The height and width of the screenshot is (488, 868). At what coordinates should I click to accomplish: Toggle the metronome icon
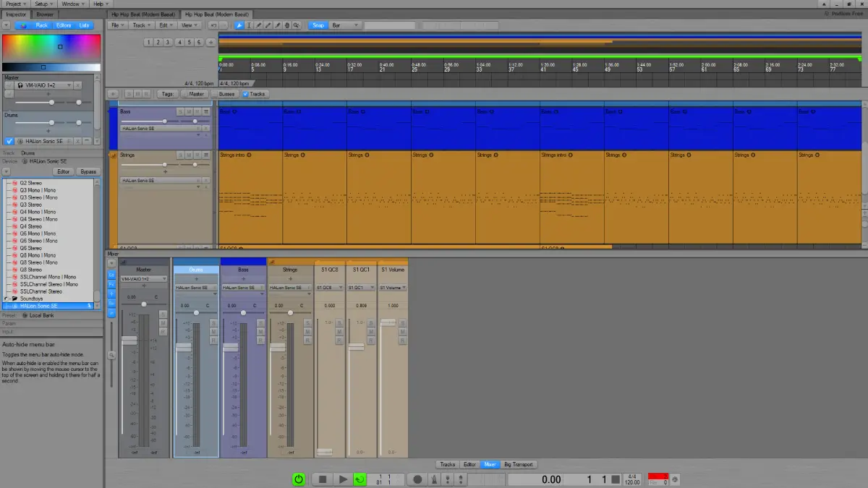tap(433, 479)
